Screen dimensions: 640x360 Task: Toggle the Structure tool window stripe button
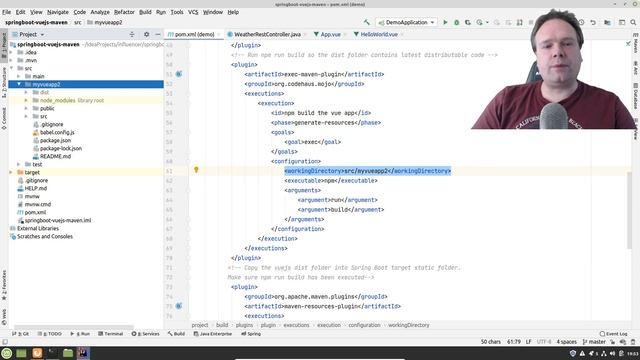click(4, 82)
